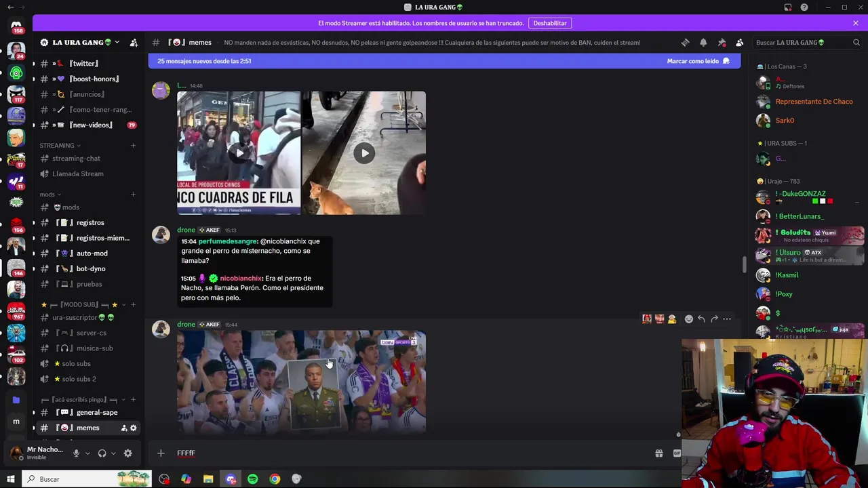Open the gift Nitro icon

(658, 453)
